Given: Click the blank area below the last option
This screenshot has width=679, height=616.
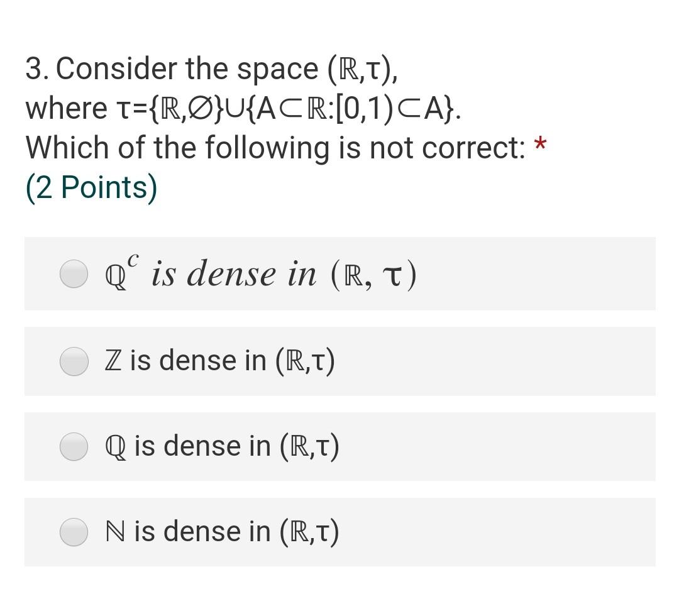Looking at the screenshot, I should click(x=339, y=594).
